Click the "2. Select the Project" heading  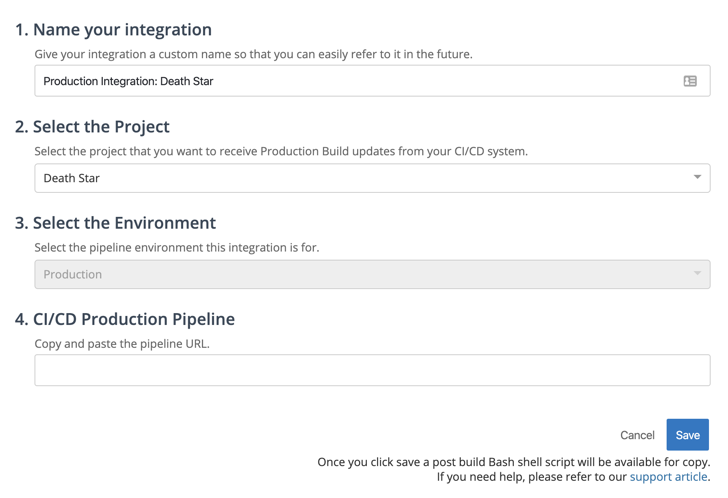pos(92,127)
